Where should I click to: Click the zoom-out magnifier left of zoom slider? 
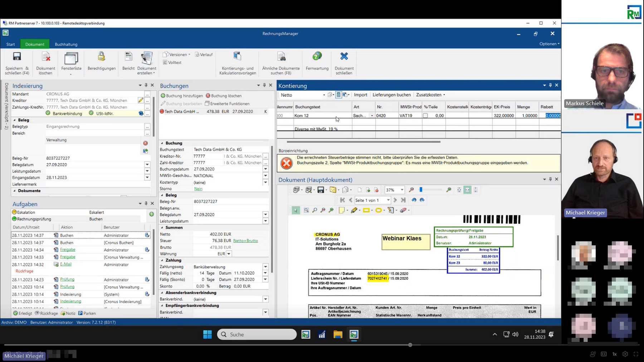pyautogui.click(x=411, y=190)
